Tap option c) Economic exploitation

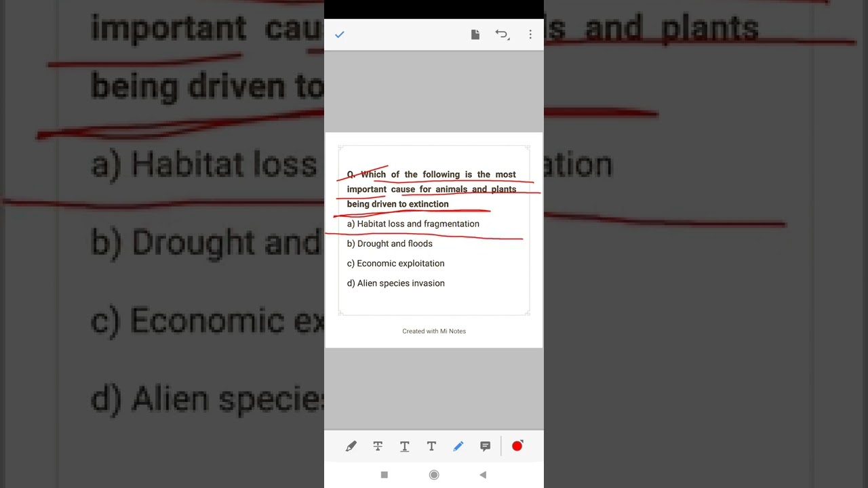coord(396,263)
